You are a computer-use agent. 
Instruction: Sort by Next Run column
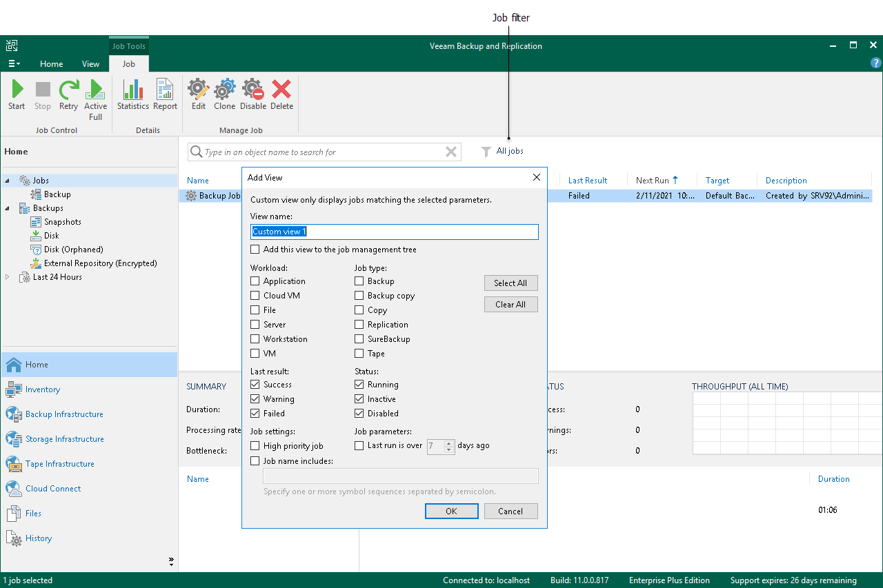point(657,181)
